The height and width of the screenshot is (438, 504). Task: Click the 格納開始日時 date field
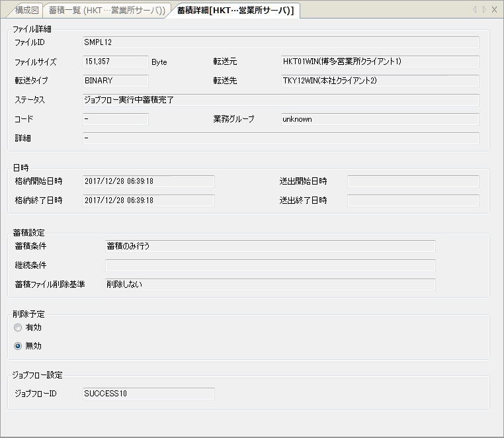tap(148, 181)
